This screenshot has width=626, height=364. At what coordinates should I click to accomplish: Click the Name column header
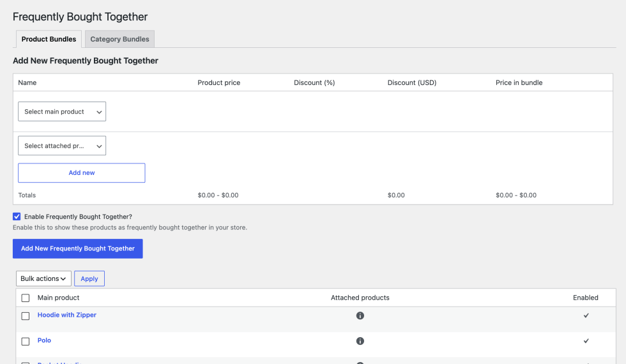pos(27,82)
